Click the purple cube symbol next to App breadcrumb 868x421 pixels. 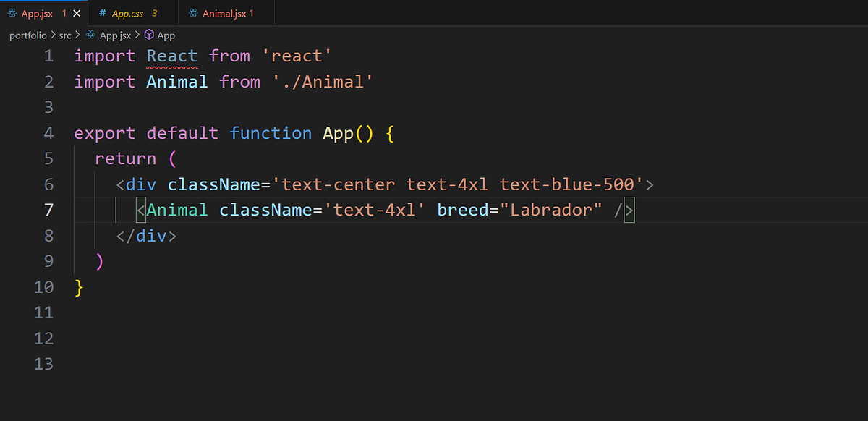150,35
